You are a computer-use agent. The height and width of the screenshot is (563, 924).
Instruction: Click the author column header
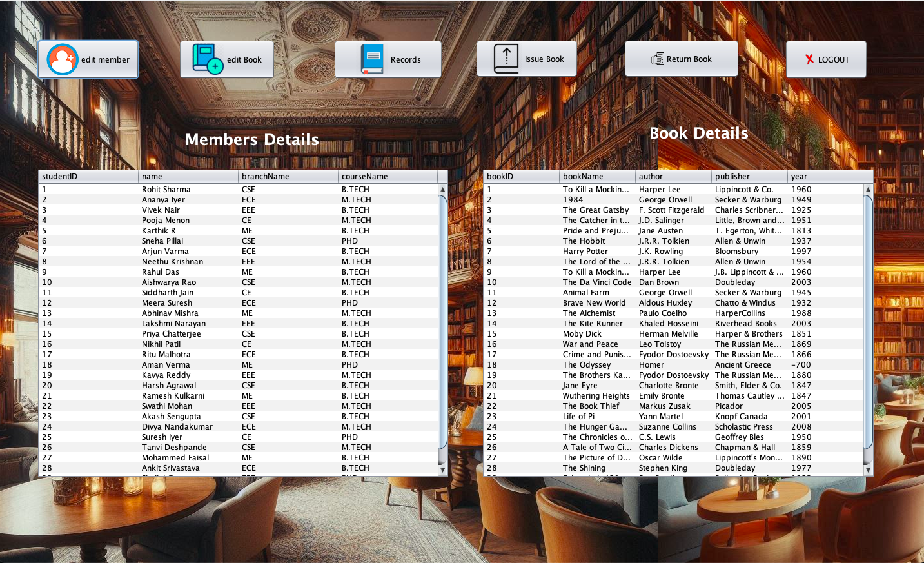tap(674, 177)
